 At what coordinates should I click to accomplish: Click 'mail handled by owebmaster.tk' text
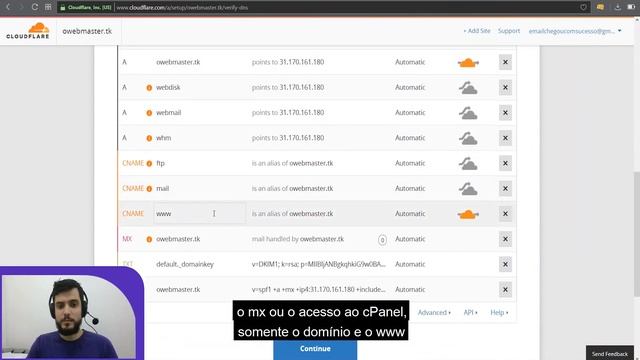298,239
